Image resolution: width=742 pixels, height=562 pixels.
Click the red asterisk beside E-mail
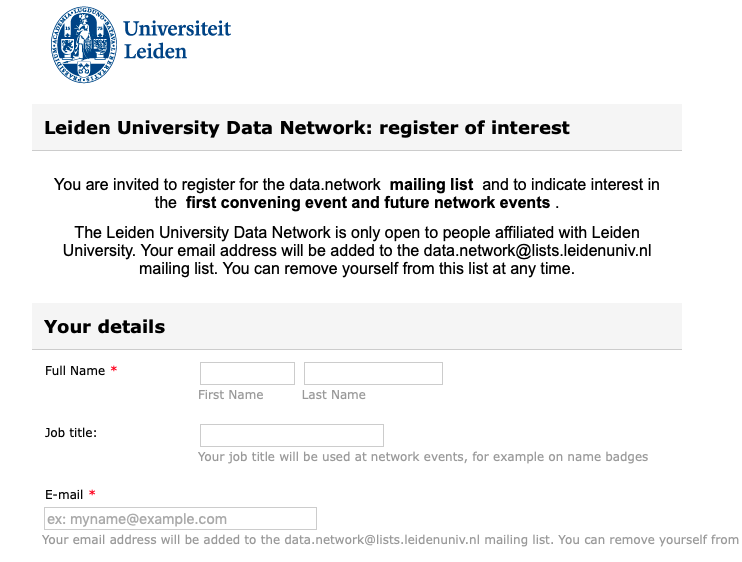92,493
